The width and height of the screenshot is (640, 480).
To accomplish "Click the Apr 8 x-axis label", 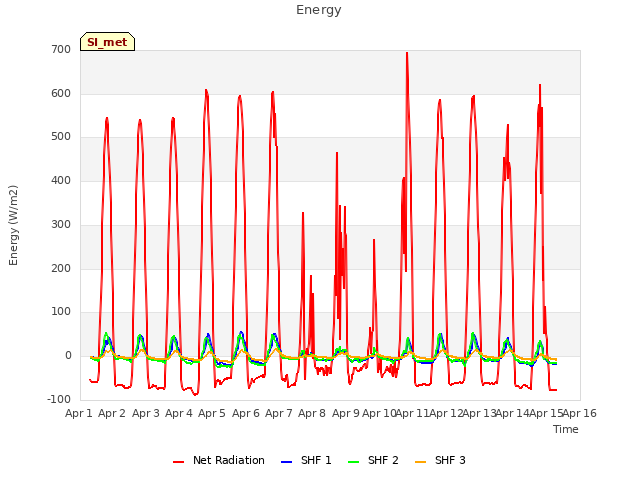I will pyautogui.click(x=312, y=413).
